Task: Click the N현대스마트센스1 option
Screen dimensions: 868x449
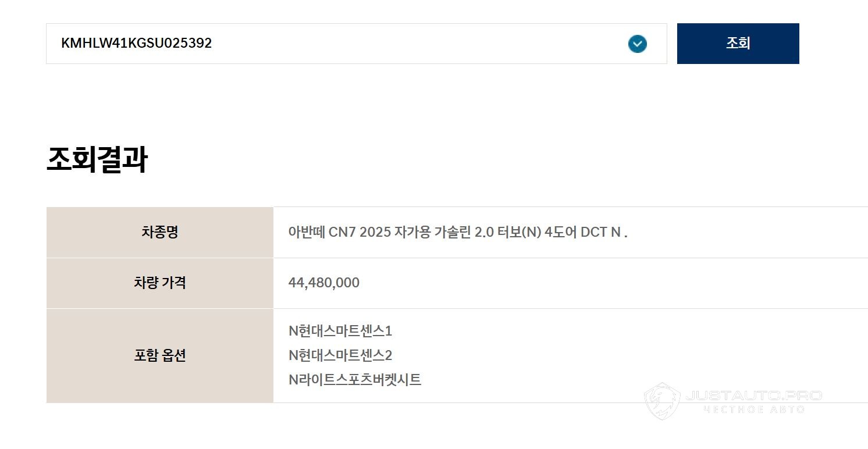Action: coord(340,331)
